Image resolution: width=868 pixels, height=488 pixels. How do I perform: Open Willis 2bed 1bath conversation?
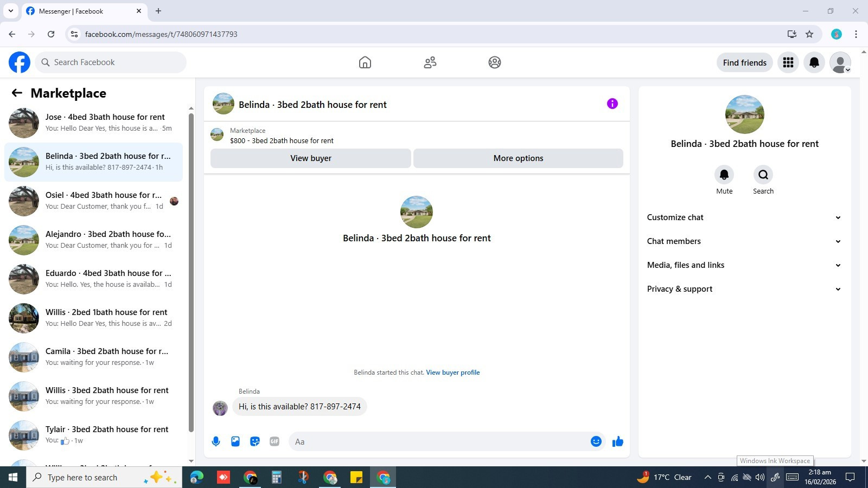(x=93, y=318)
